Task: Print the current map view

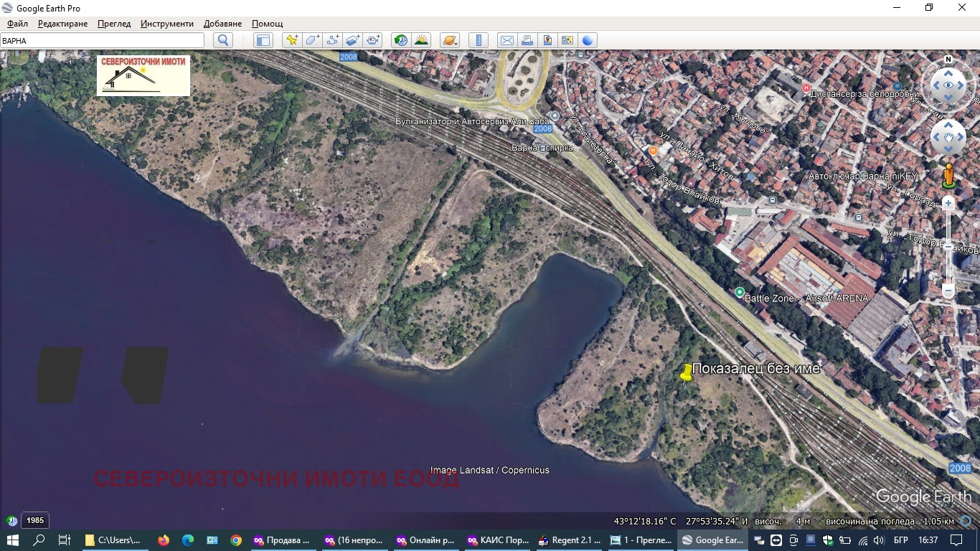Action: [x=527, y=40]
